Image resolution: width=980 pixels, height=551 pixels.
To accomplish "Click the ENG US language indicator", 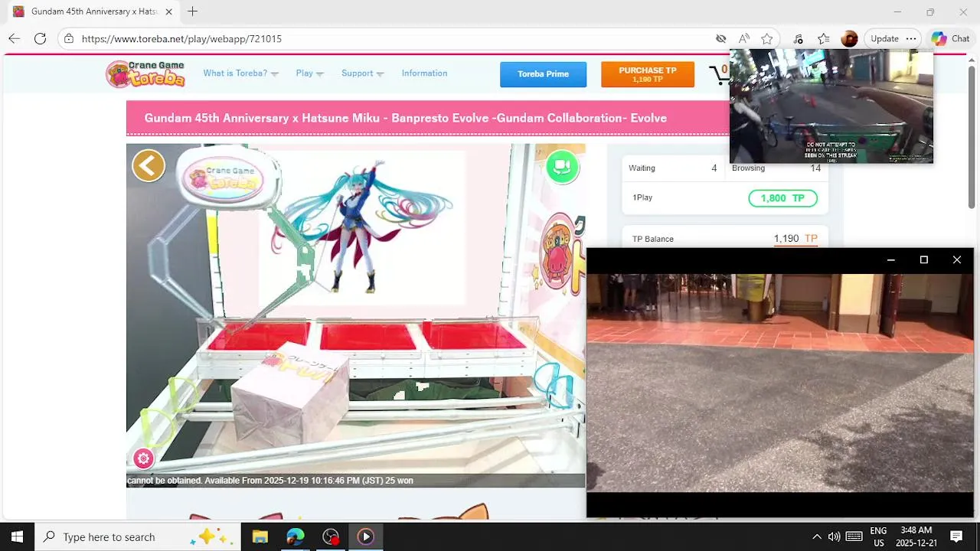I will [878, 536].
